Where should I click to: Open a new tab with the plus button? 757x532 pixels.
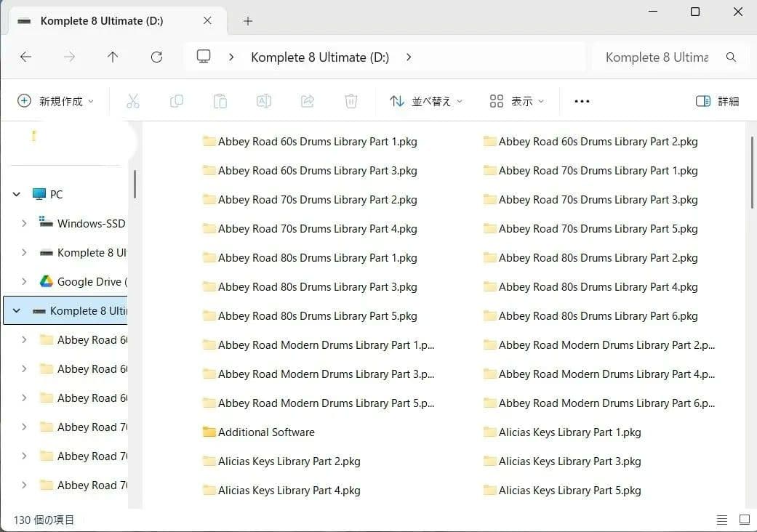click(248, 21)
